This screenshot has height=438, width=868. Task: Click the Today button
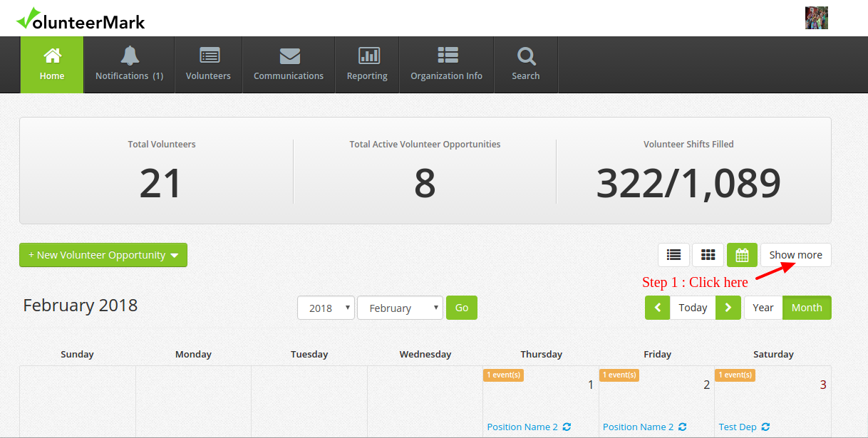click(x=693, y=308)
